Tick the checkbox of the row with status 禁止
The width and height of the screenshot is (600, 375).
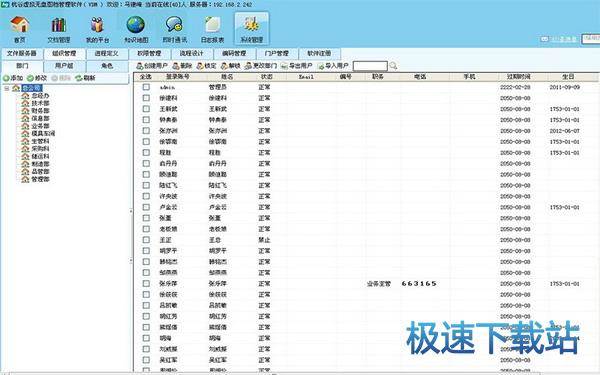click(x=146, y=240)
